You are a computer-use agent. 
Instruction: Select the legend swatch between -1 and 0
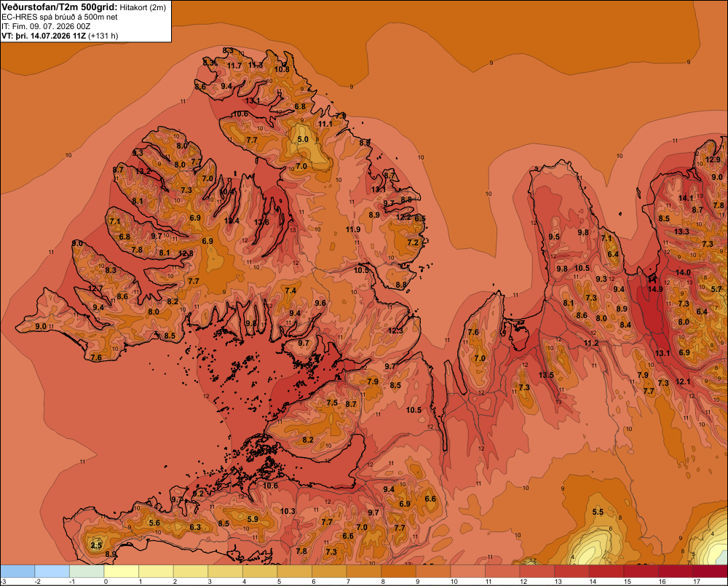(87, 571)
